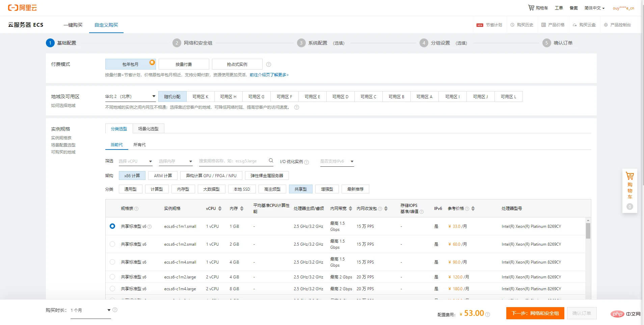Select ecs.s6-c1m4.small radio button
The height and width of the screenshot is (325, 644).
[x=112, y=262]
